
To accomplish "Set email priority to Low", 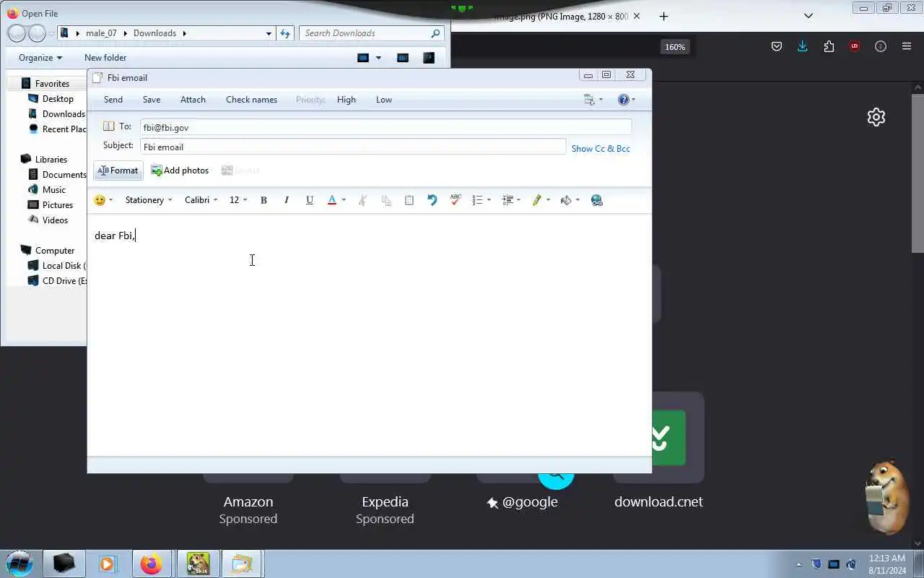I will click(x=384, y=100).
